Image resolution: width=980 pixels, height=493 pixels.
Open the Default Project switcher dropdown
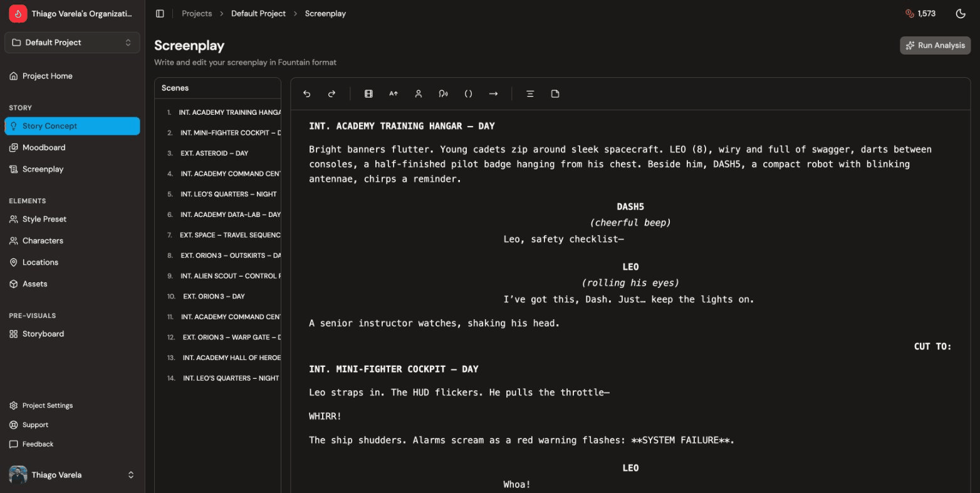click(x=72, y=42)
